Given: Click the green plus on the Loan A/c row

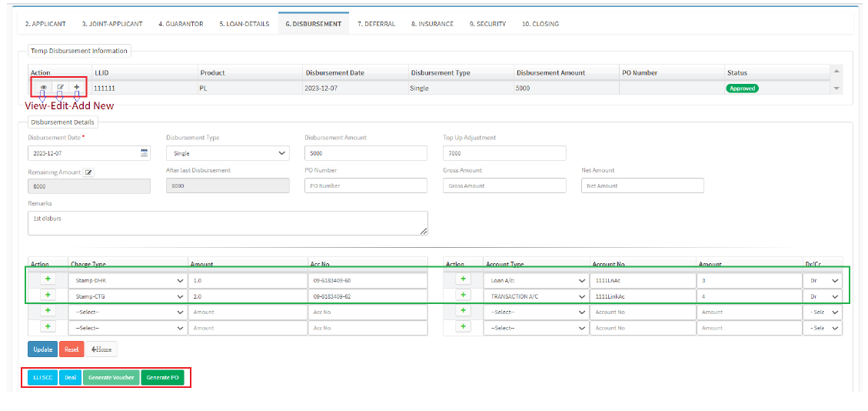Looking at the screenshot, I should (x=463, y=279).
